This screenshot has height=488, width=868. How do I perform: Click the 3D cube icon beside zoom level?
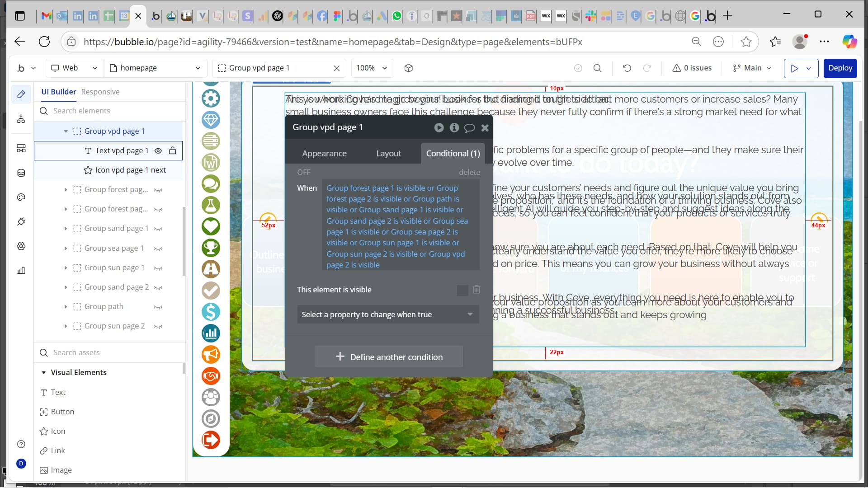click(409, 68)
